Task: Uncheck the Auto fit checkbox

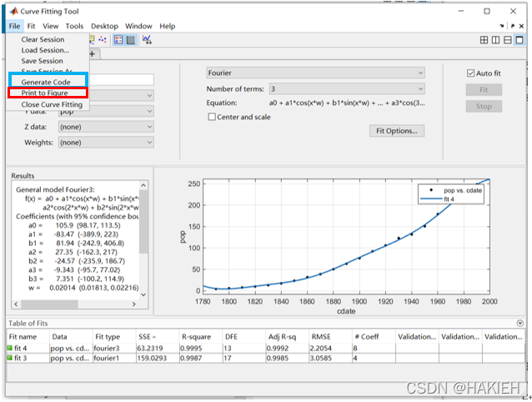Action: (470, 73)
